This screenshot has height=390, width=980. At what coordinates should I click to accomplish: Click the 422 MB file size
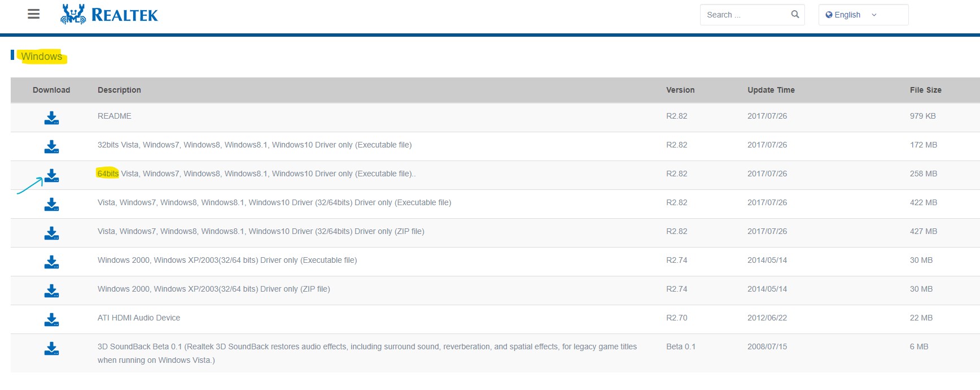(924, 202)
